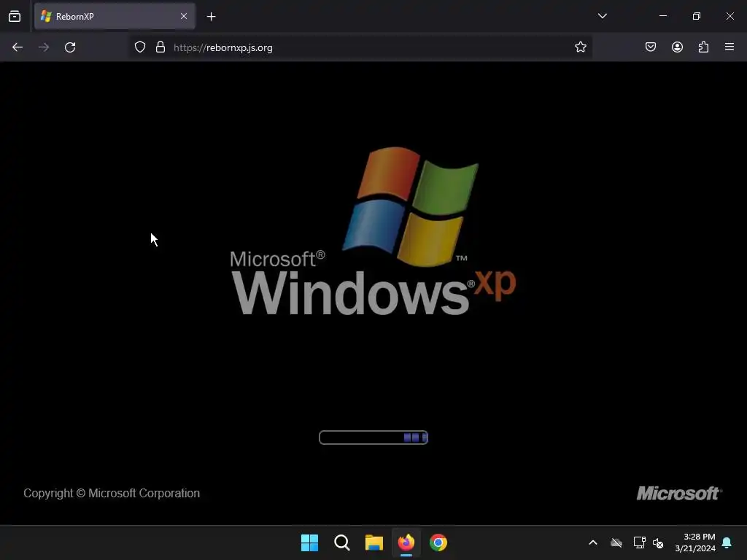
Task: Click the muted volume tray icon
Action: tap(658, 542)
